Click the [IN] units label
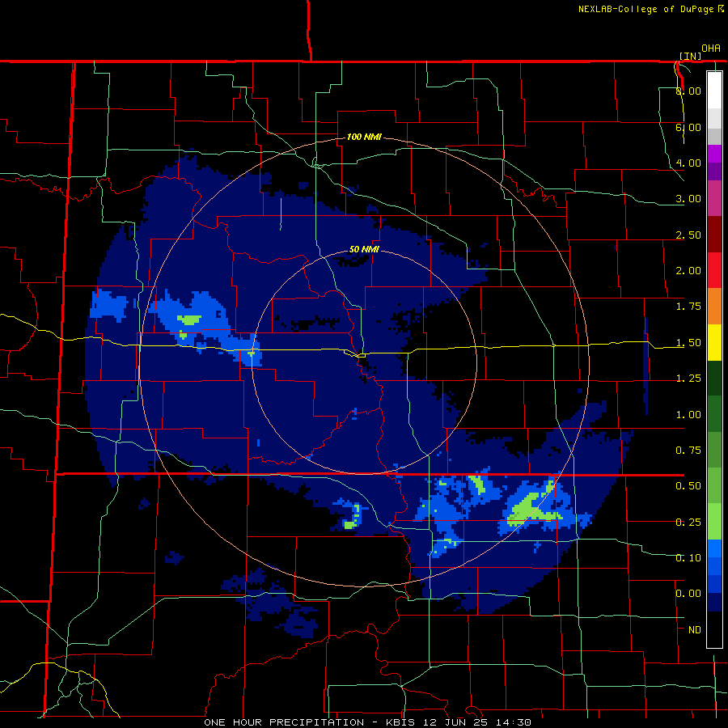 690,56
